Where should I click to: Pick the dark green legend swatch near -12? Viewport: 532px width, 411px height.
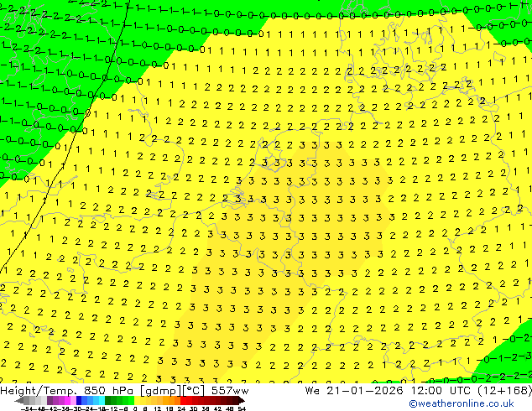(108, 400)
